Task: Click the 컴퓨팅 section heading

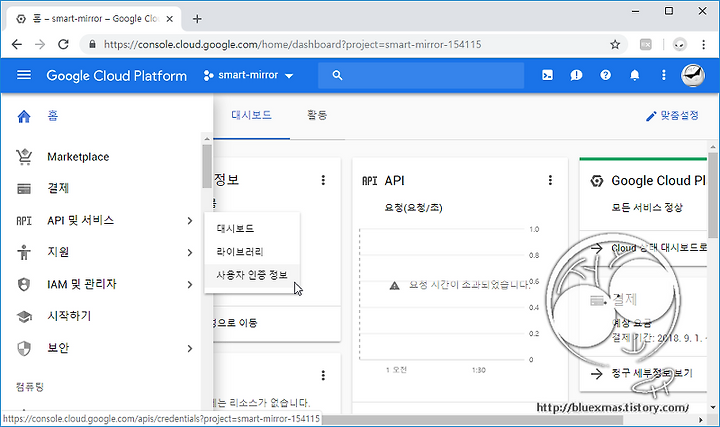Action: click(29, 387)
